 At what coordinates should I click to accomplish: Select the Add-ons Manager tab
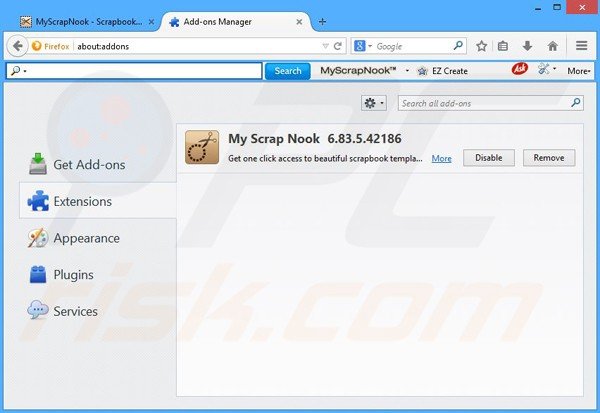point(236,22)
